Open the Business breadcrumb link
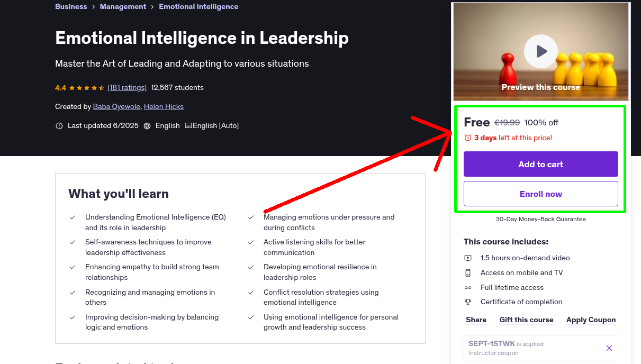This screenshot has height=364, width=641. tap(71, 6)
